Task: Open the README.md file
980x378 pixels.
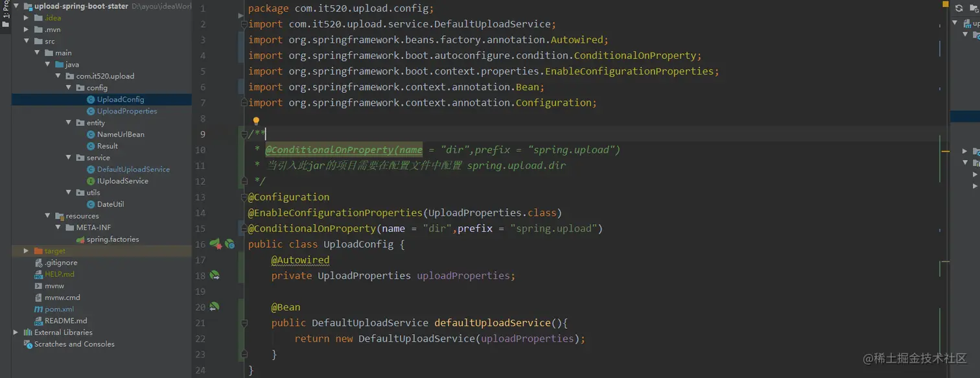Action: click(66, 321)
